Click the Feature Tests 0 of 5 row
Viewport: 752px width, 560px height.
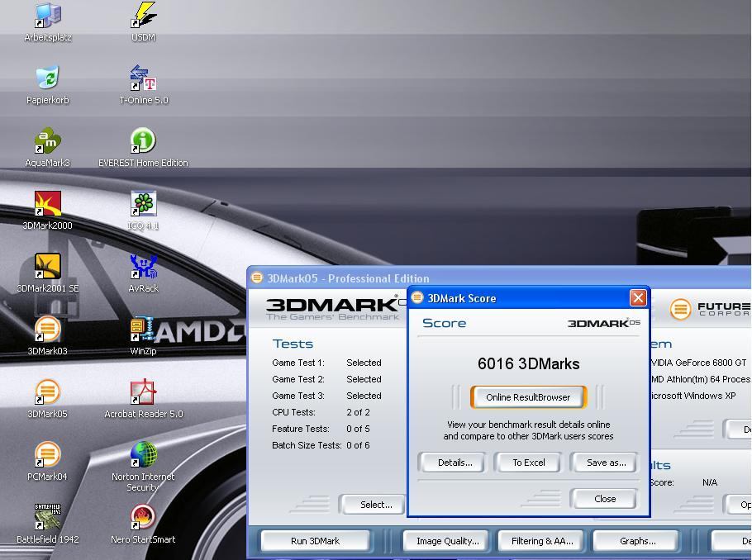click(321, 429)
